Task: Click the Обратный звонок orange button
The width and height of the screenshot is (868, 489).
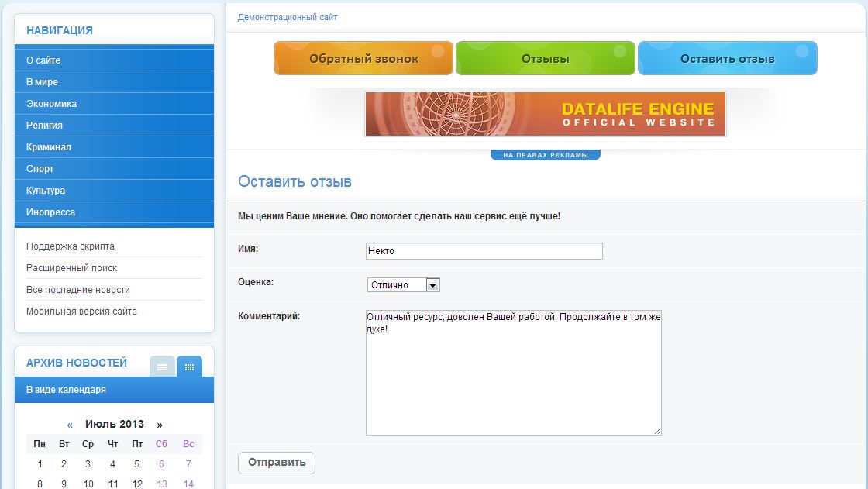Action: coord(363,59)
